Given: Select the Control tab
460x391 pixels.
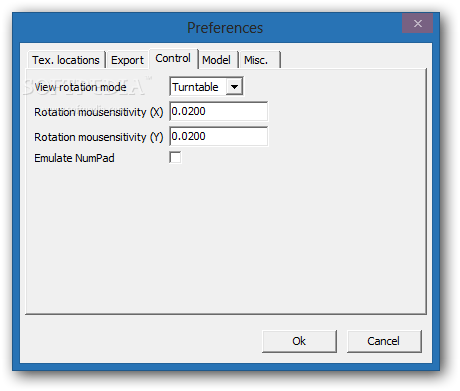Looking at the screenshot, I should click(x=173, y=59).
